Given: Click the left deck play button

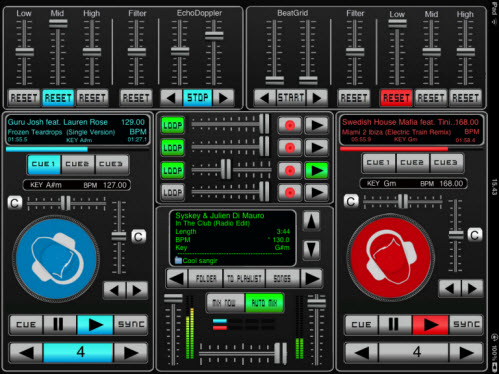Looking at the screenshot, I should click(x=95, y=324).
